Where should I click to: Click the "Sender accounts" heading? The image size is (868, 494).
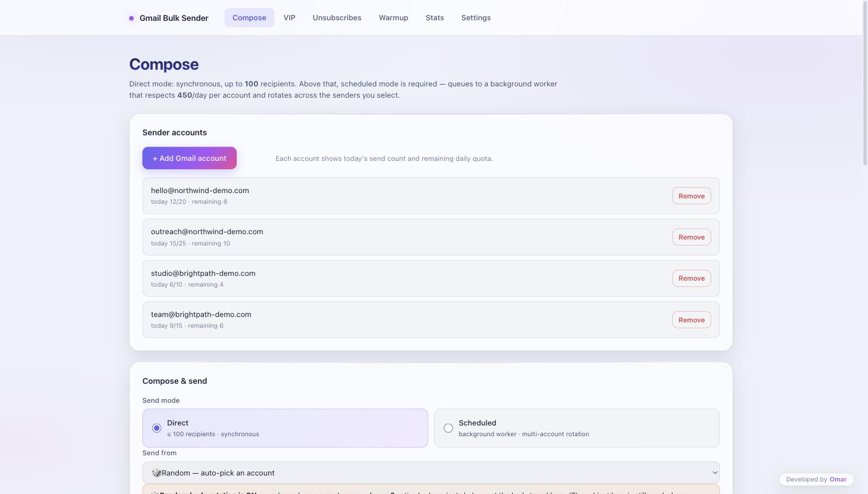coord(175,133)
